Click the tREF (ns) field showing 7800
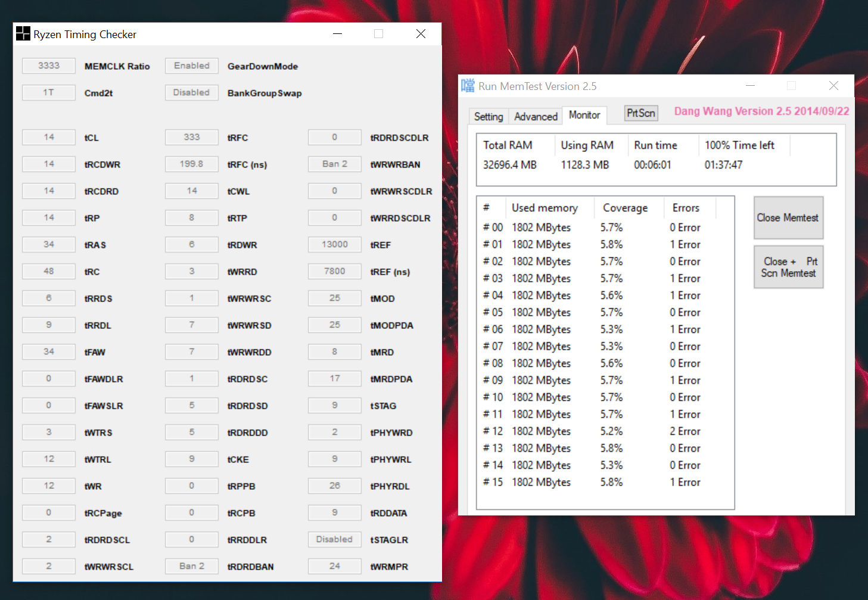 coord(335,271)
